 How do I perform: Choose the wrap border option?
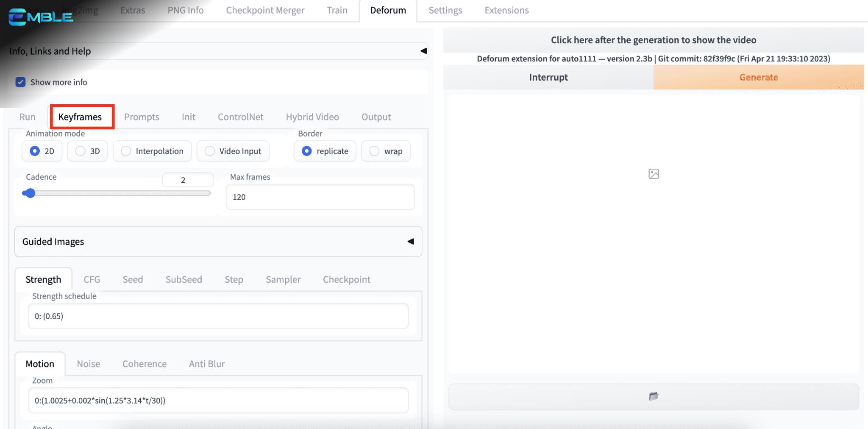(386, 151)
